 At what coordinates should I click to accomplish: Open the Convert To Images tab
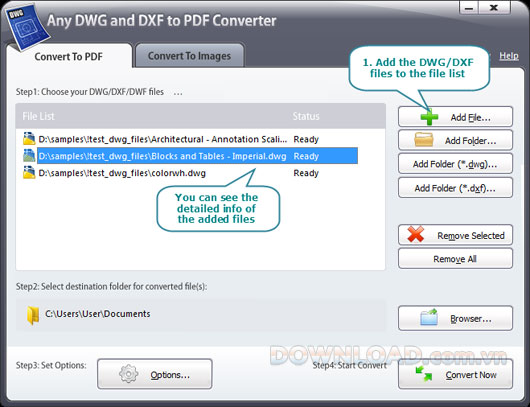tap(189, 56)
